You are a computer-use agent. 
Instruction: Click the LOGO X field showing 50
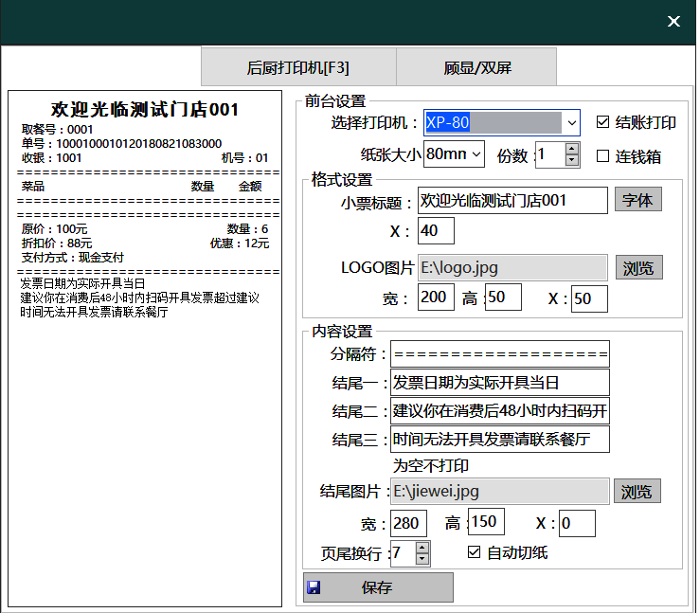click(x=589, y=298)
